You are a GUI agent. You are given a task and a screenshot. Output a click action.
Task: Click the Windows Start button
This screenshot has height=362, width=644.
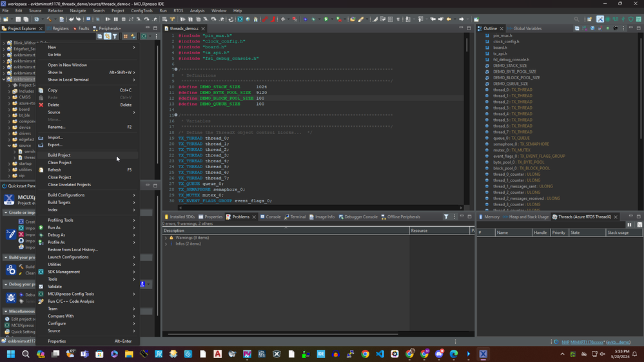click(11, 354)
